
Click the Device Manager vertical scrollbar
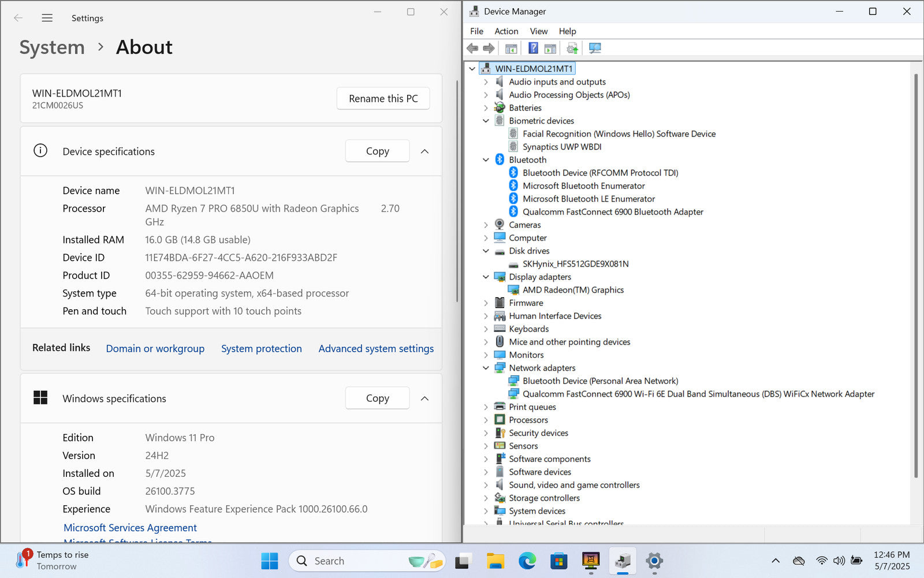tap(916, 275)
